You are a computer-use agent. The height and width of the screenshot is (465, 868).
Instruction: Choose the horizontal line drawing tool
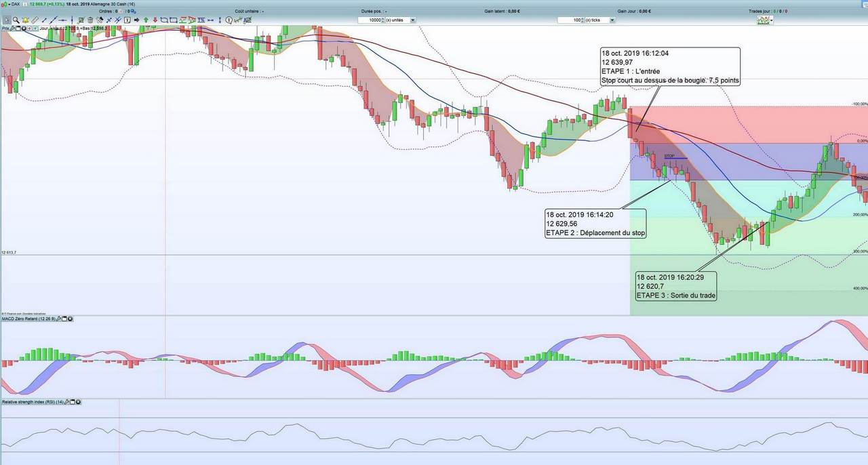[62, 20]
